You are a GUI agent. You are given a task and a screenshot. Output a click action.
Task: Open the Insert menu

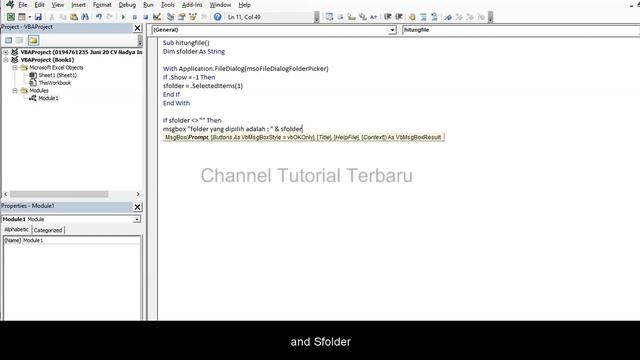(x=78, y=5)
